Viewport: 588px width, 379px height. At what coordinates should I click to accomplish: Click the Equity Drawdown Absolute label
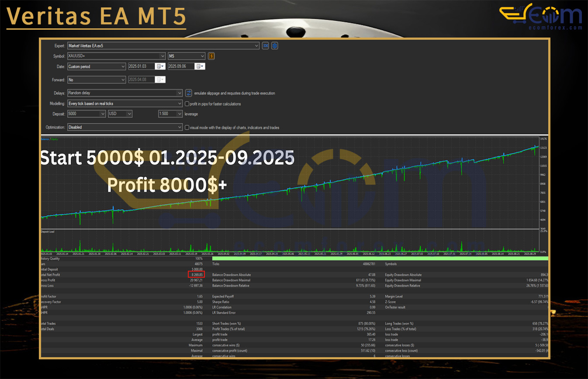(x=404, y=275)
